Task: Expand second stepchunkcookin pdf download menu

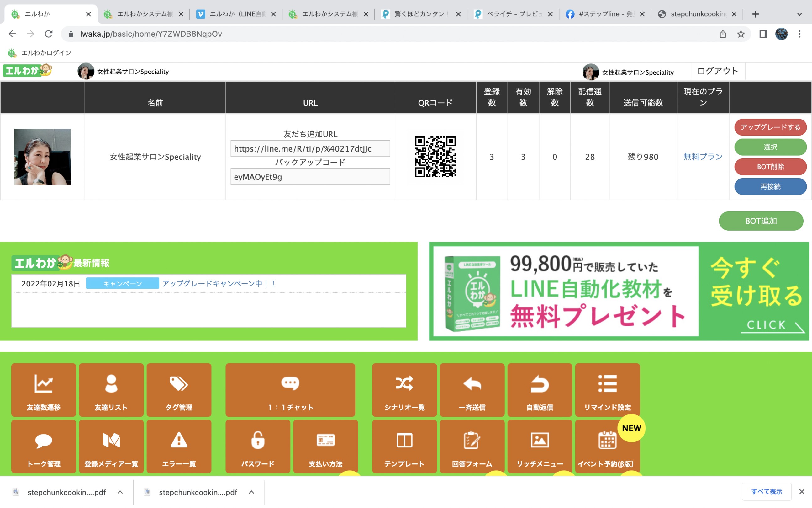Action: point(251,492)
